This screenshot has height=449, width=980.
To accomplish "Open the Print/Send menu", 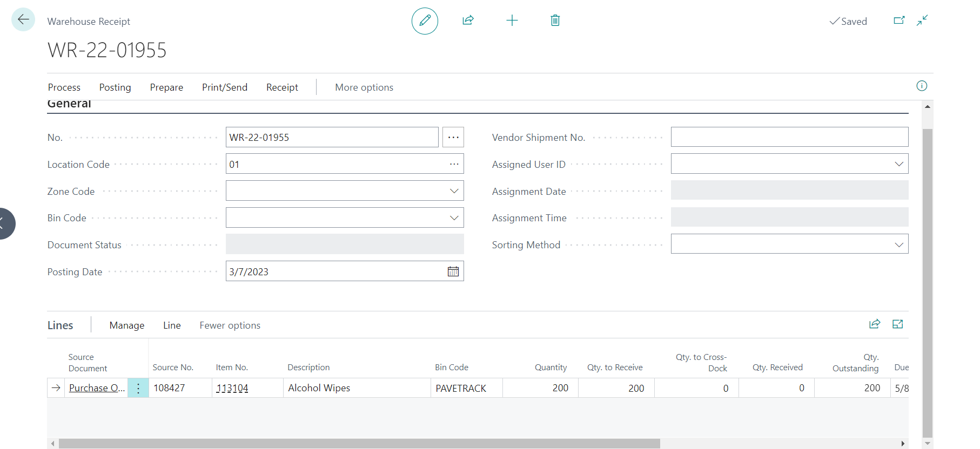I will [225, 87].
